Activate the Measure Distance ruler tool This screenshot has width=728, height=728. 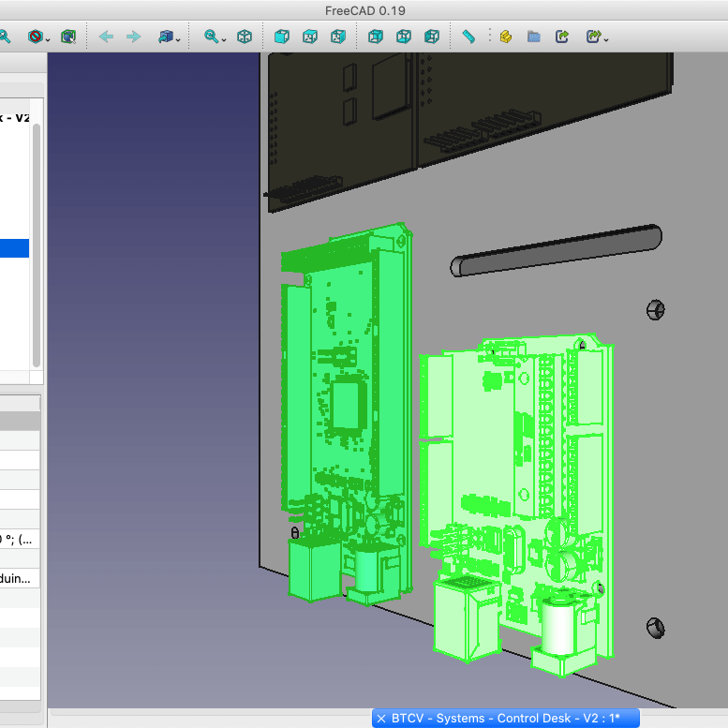(468, 37)
